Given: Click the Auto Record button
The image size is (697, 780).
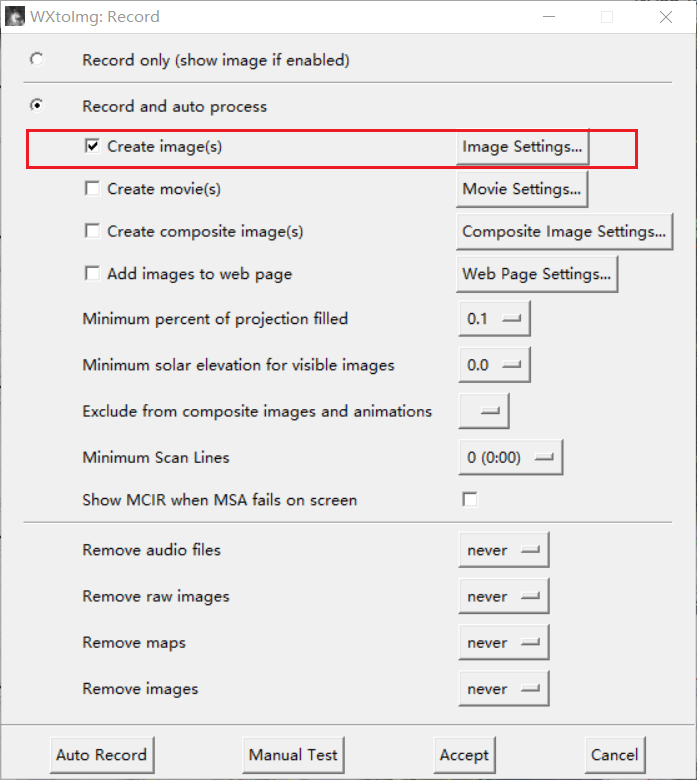Looking at the screenshot, I should tap(101, 755).
